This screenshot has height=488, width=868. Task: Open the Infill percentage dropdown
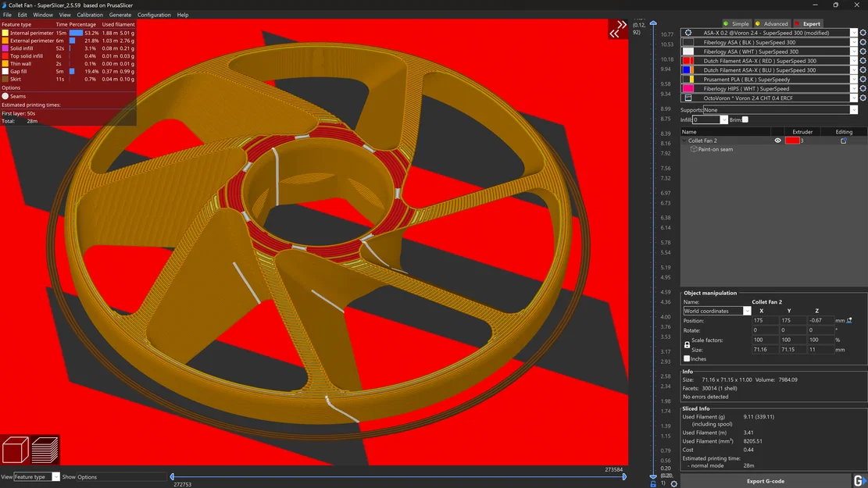[723, 119]
